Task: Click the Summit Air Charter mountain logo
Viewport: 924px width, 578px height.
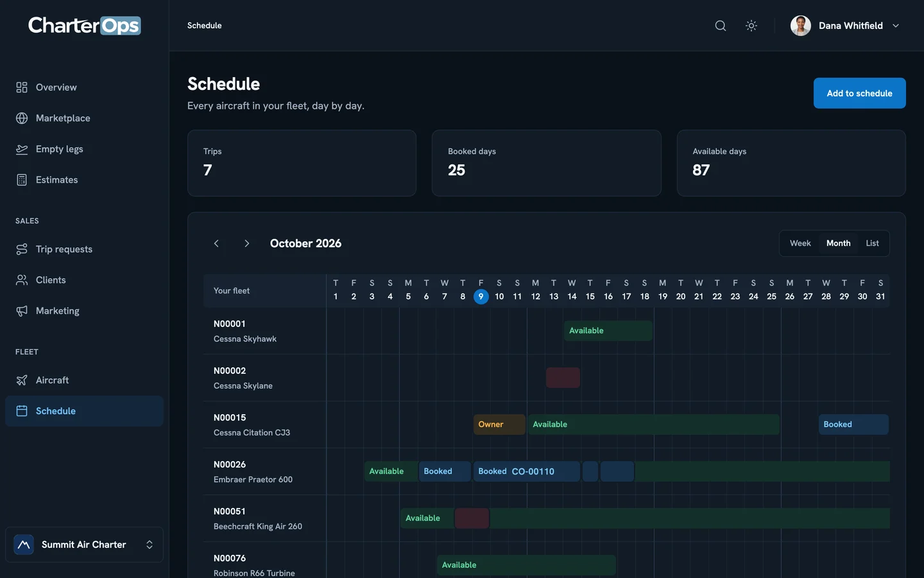Action: pyautogui.click(x=24, y=545)
